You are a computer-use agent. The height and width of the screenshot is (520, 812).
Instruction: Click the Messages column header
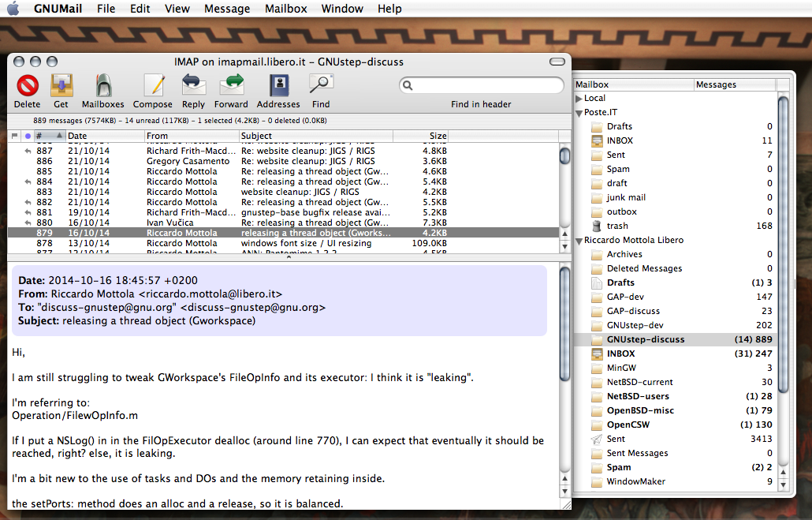click(x=734, y=84)
